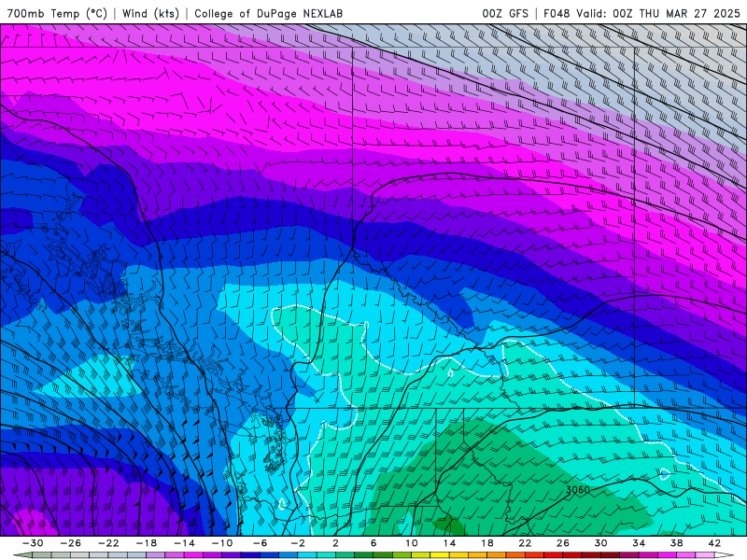Click the '-22' color scale label

(108, 543)
